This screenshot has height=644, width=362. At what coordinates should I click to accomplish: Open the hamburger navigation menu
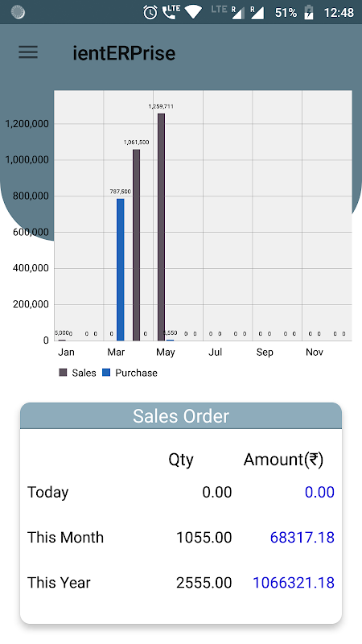tap(28, 52)
